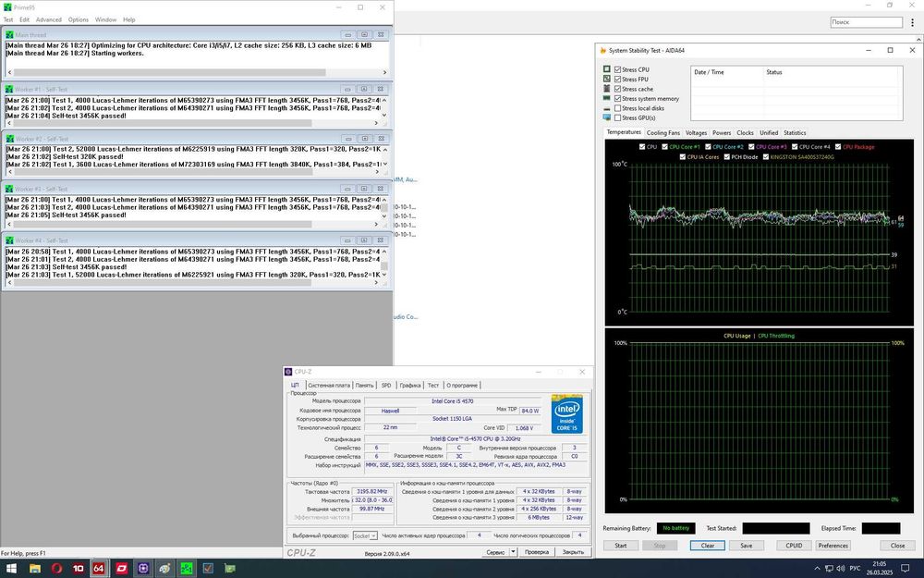Screen dimensions: 924x578
Task: Open the red '10' taskbar app icon
Action: [78, 568]
